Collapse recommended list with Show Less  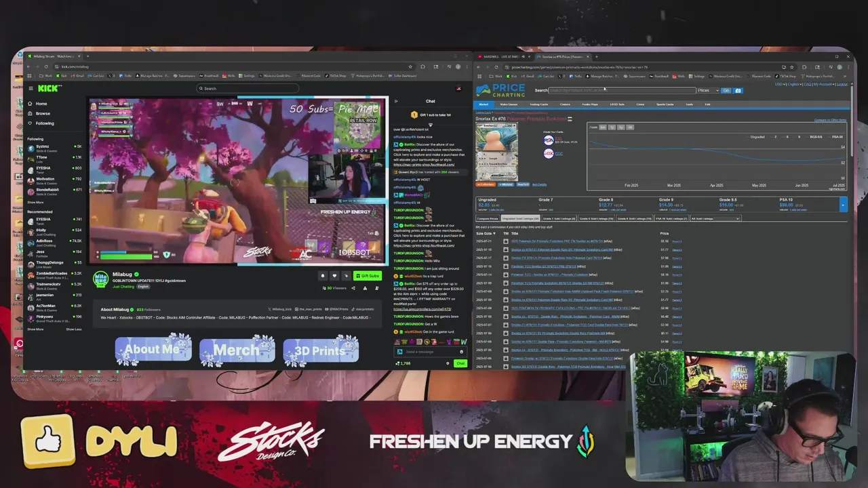(74, 329)
